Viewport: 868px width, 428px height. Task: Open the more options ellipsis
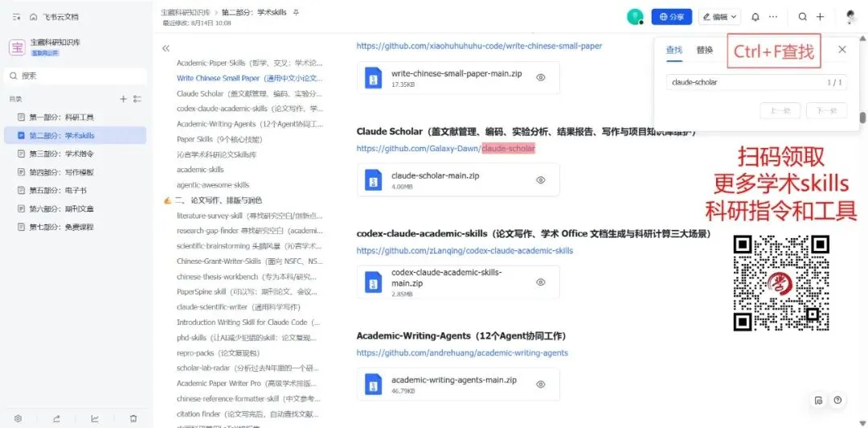(x=773, y=17)
